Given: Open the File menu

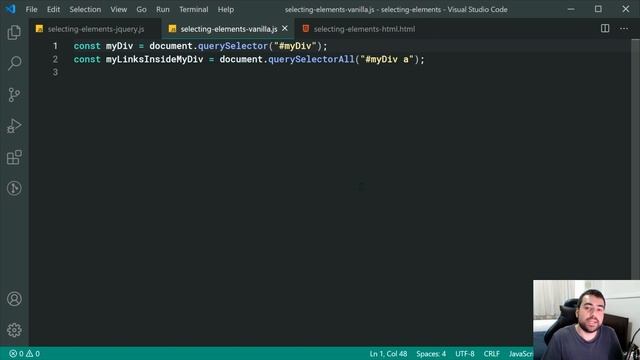Looking at the screenshot, I should pyautogui.click(x=31, y=9).
